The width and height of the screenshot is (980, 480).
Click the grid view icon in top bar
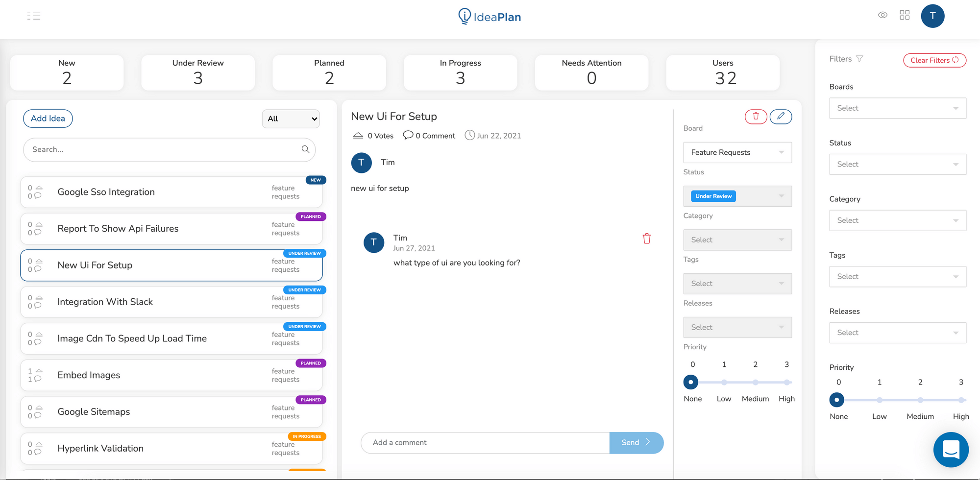[905, 15]
